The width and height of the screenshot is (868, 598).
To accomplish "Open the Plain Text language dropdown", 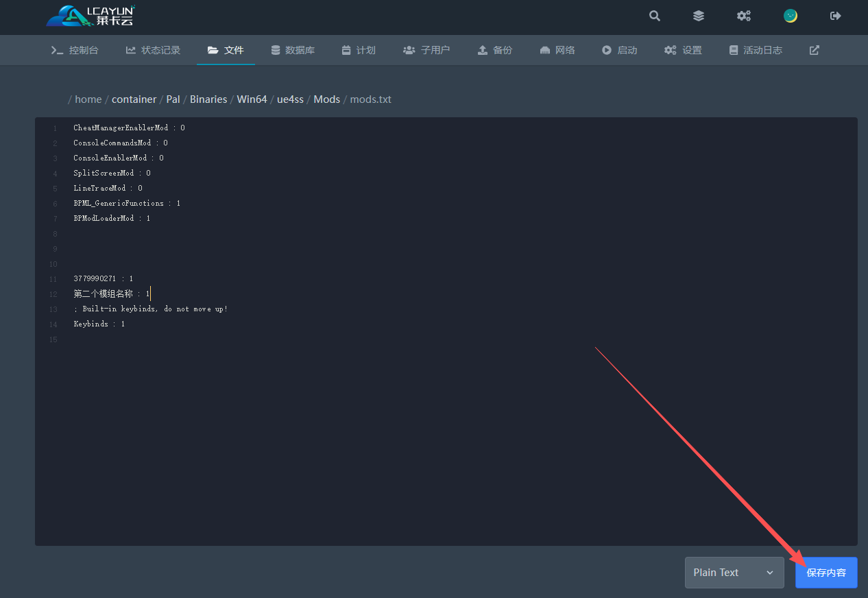I will (x=734, y=573).
